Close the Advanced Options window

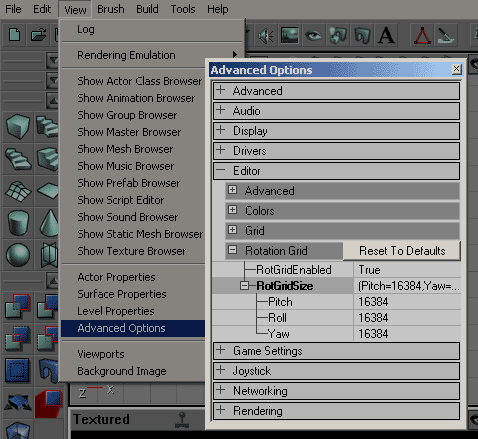(x=456, y=69)
